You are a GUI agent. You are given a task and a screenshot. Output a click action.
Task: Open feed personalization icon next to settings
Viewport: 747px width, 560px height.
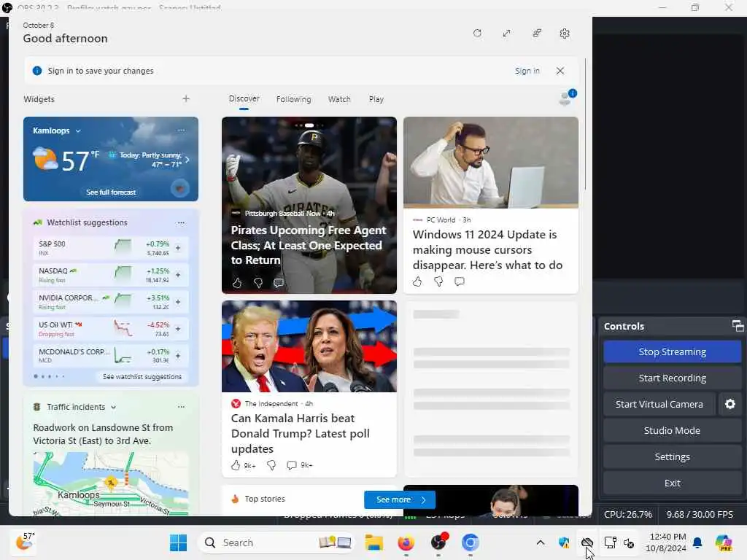[x=536, y=34]
